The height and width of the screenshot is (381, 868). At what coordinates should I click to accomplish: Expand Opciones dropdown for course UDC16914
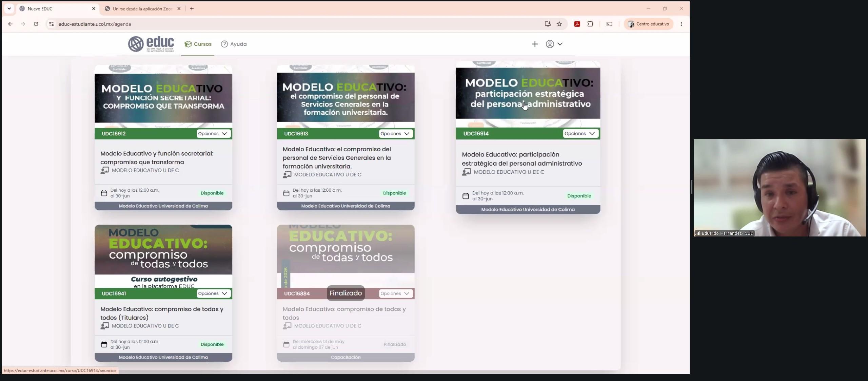[x=580, y=134]
